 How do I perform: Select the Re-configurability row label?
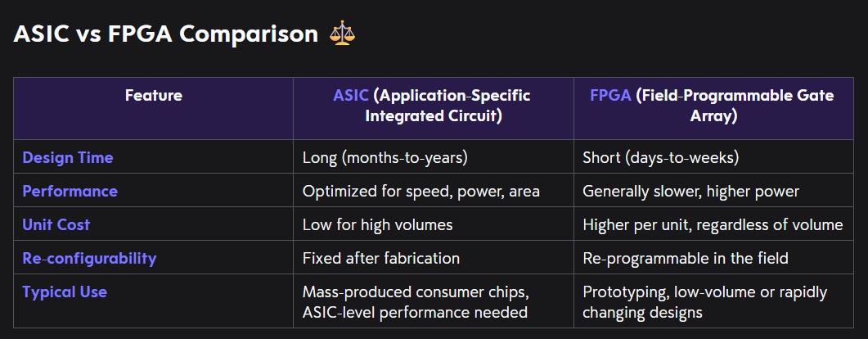coord(89,258)
